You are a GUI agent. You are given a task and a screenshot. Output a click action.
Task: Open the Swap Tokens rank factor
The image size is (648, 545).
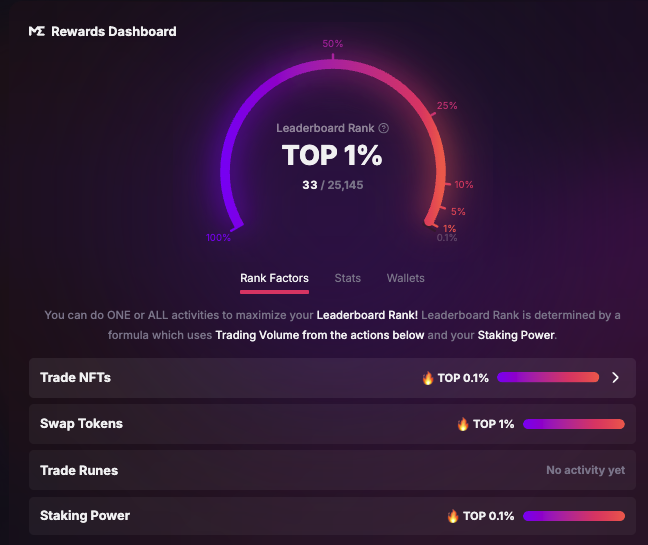(x=332, y=424)
